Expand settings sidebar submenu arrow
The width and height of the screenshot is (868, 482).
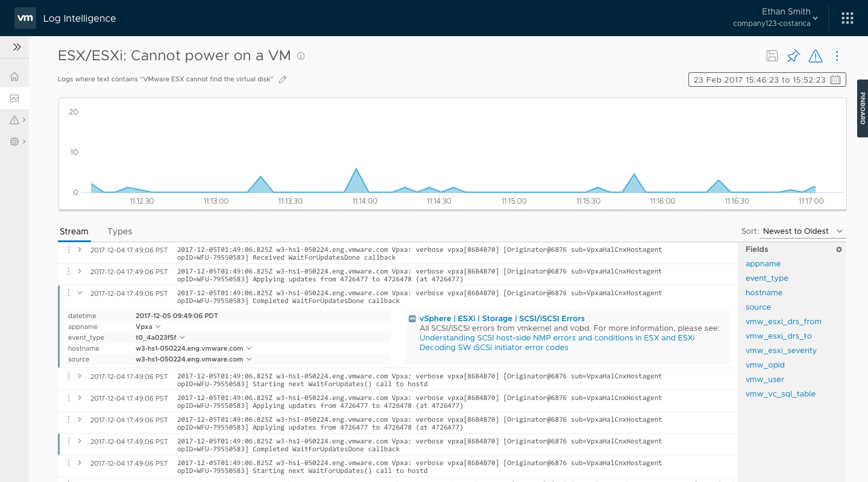[24, 142]
